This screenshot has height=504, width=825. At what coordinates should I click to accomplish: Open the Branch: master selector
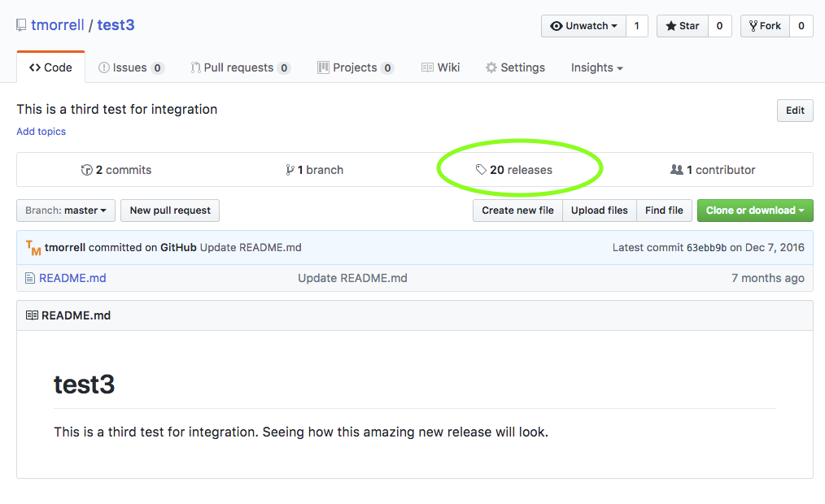66,211
